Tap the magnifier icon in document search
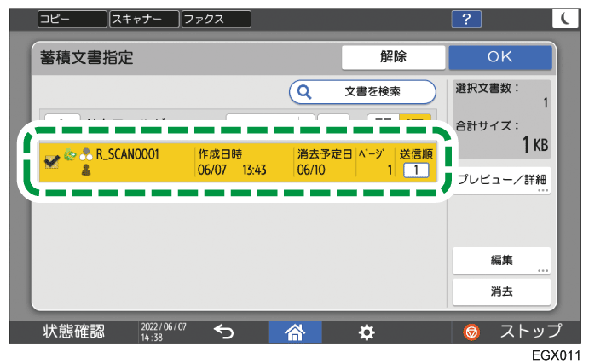 (x=304, y=92)
